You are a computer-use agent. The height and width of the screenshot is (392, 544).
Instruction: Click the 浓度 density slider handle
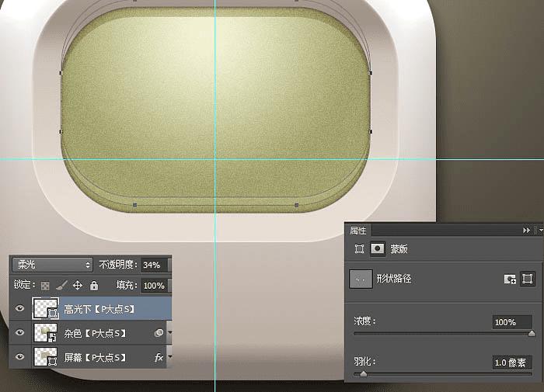[532, 334]
